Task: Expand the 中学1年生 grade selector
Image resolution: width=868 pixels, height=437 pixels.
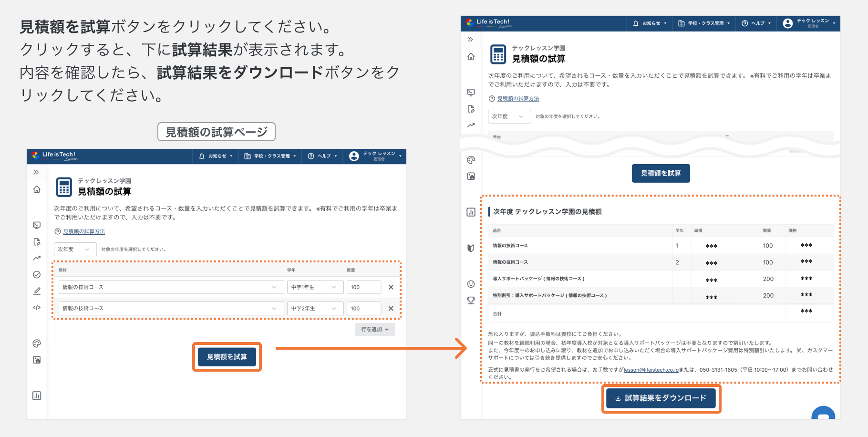Action: pyautogui.click(x=315, y=287)
